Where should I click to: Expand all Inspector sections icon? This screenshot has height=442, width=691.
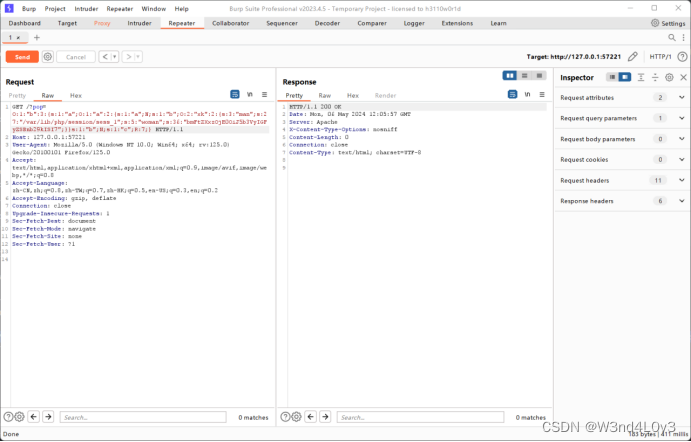coord(641,77)
